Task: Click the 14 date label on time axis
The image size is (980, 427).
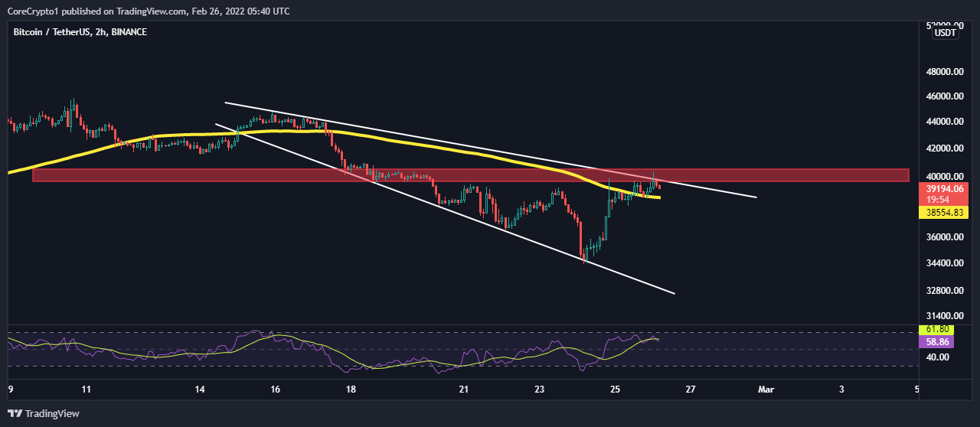Action: tap(200, 390)
